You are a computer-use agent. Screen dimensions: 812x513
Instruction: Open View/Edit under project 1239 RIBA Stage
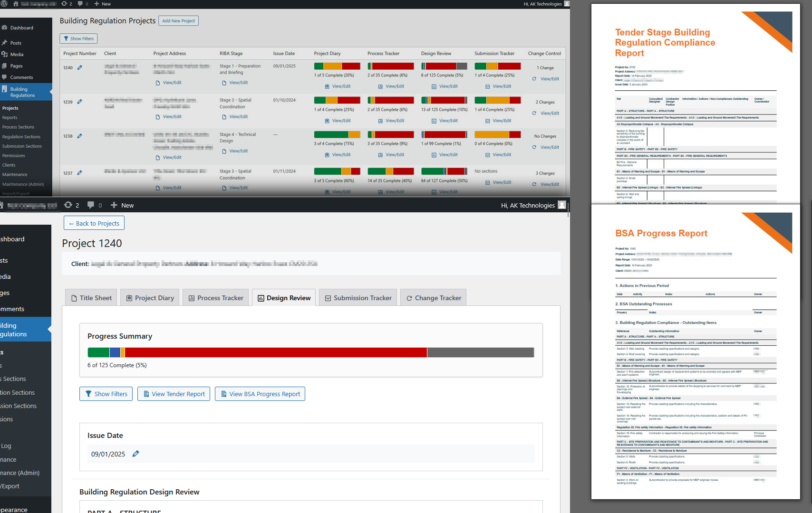(239, 117)
